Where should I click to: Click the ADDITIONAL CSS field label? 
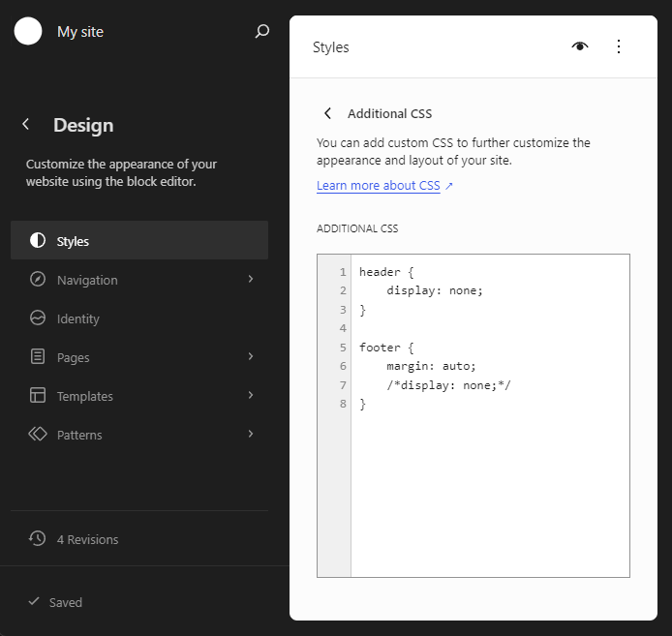(357, 228)
